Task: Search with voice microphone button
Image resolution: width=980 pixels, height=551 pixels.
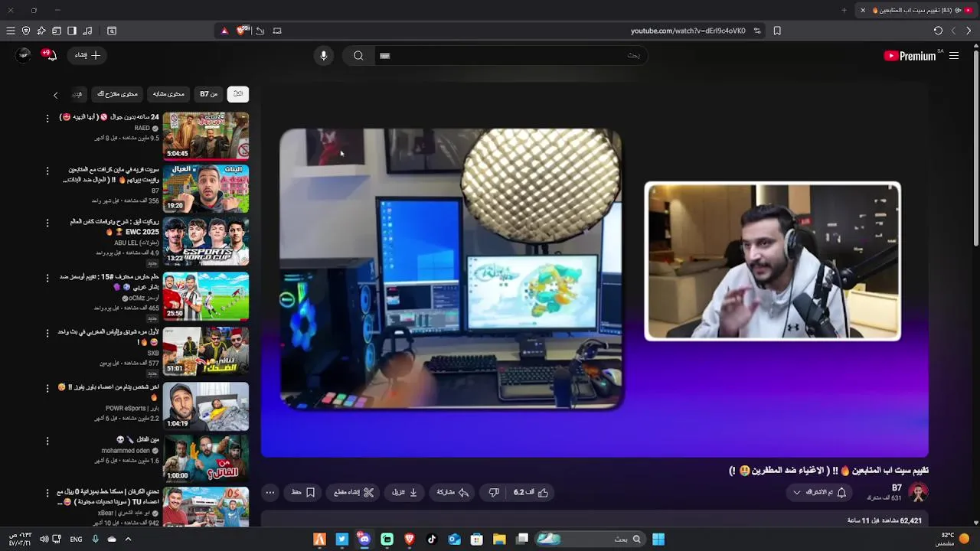Action: tap(323, 55)
